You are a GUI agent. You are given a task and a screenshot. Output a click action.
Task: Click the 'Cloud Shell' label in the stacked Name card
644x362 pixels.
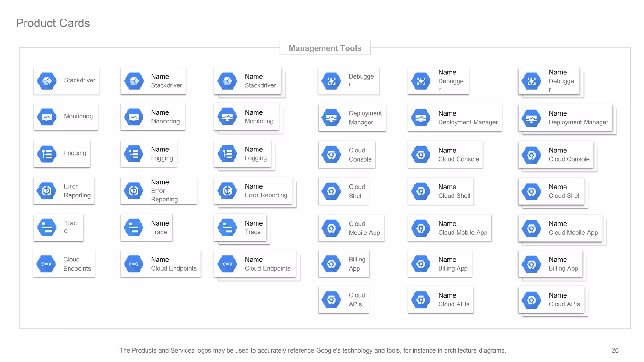(x=564, y=195)
